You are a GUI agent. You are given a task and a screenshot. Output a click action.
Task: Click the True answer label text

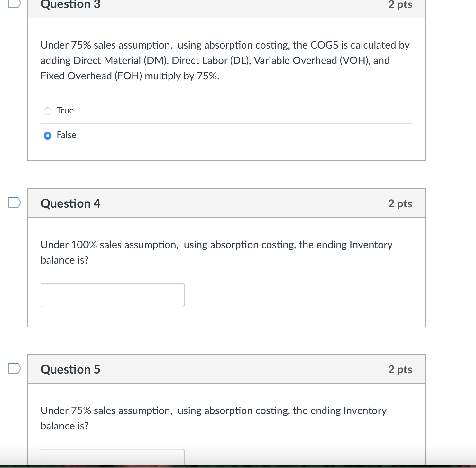pyautogui.click(x=65, y=110)
